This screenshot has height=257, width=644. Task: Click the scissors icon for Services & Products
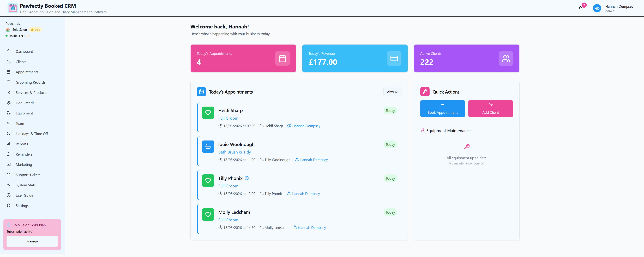click(9, 92)
